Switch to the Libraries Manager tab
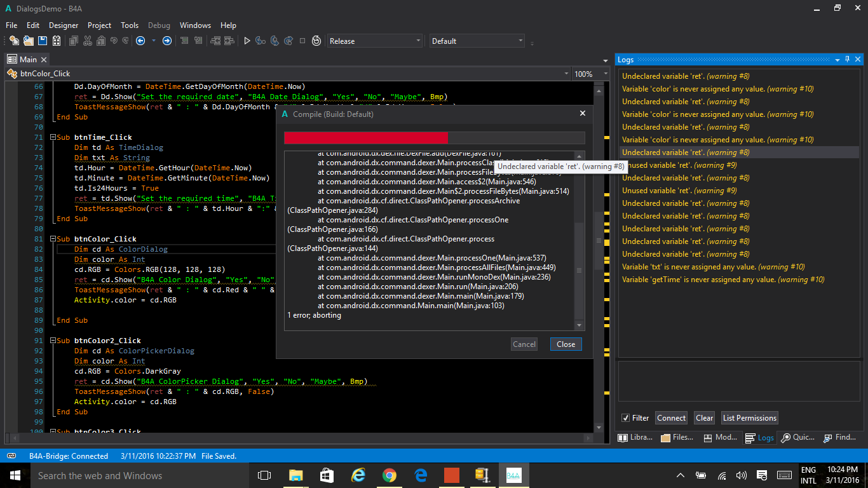The height and width of the screenshot is (488, 868). coord(635,437)
